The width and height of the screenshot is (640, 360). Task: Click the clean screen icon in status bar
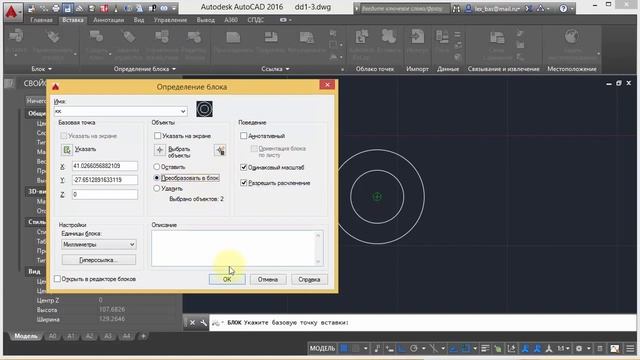(615, 348)
